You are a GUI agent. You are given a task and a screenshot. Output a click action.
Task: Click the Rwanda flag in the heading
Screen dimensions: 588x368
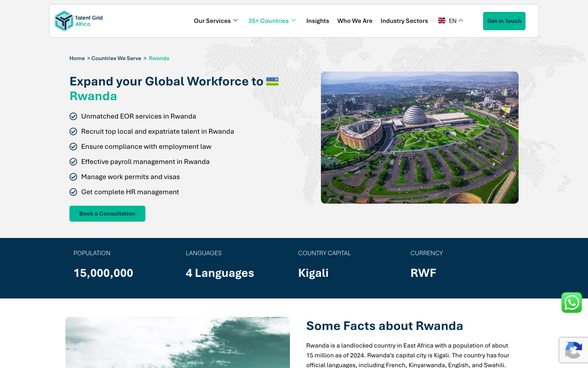(x=272, y=81)
